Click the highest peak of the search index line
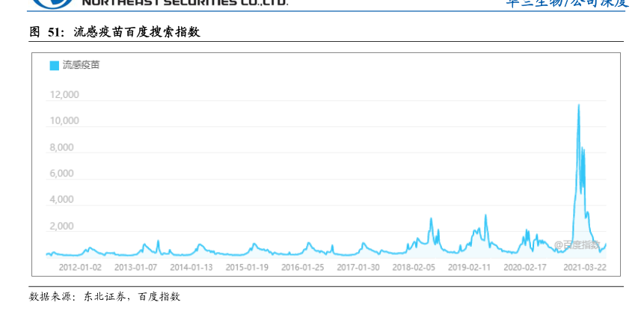The image size is (644, 314). tap(578, 105)
